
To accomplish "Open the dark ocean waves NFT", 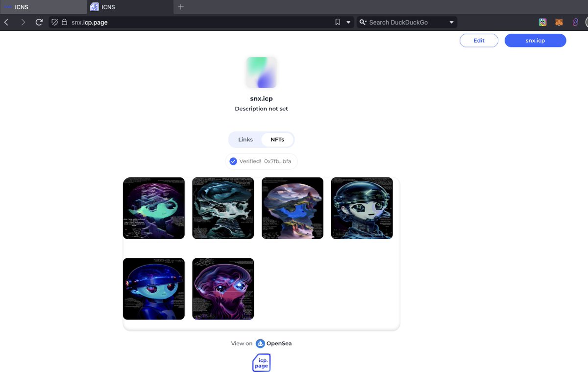I will (223, 208).
